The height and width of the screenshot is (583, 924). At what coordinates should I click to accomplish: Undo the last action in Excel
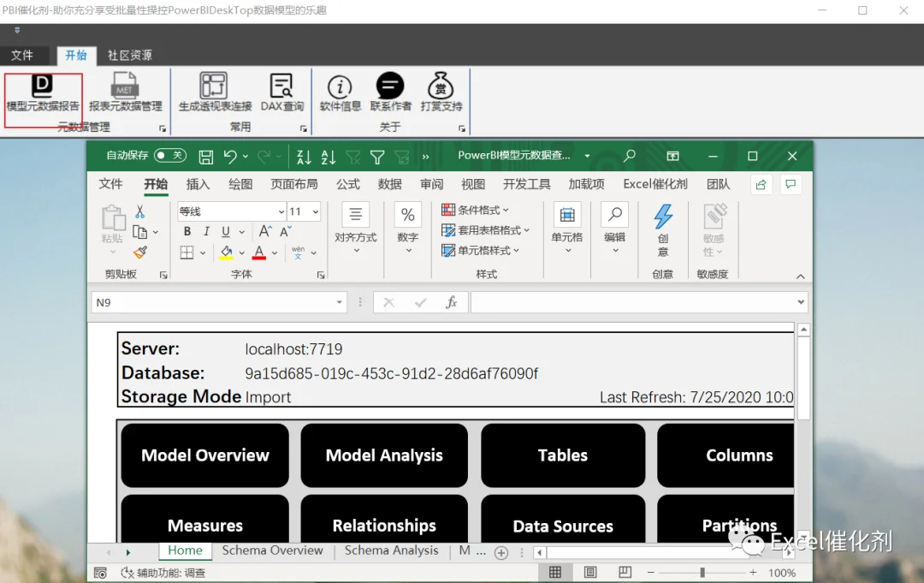point(230,156)
